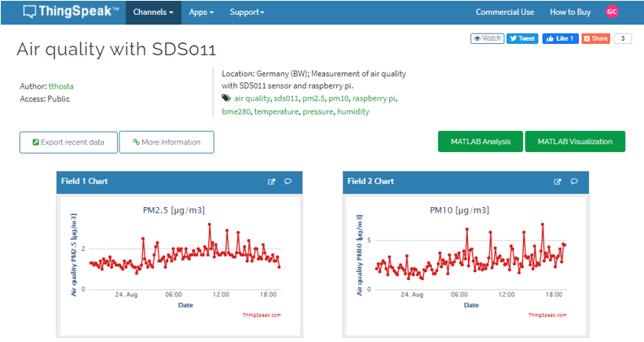This screenshot has height=342, width=644.
Task: Click Field 2 Chart comment bubble icon
Action: tap(574, 181)
